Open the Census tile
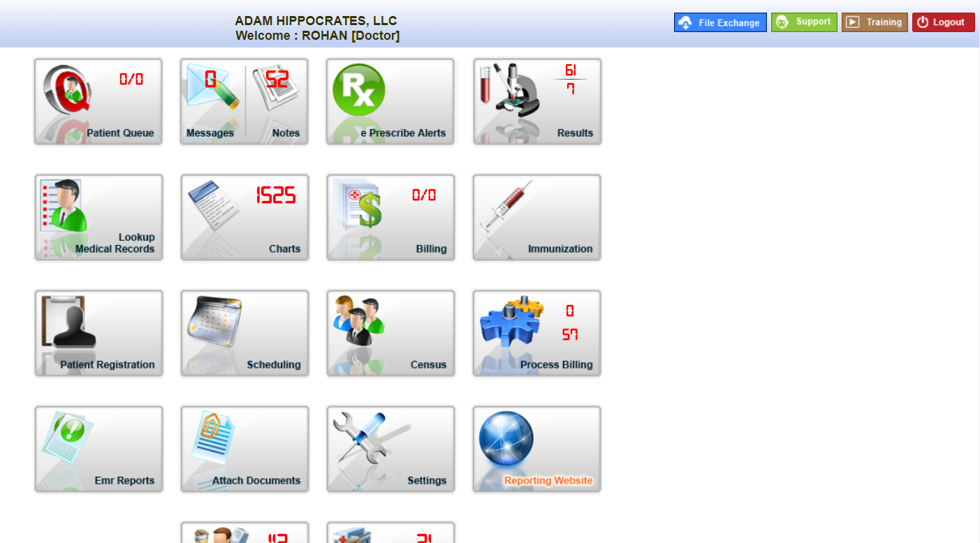Image resolution: width=980 pixels, height=543 pixels. 390,334
